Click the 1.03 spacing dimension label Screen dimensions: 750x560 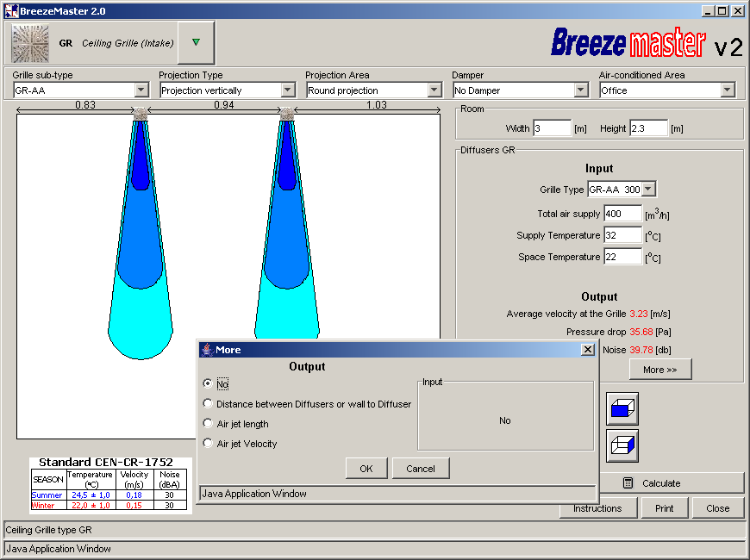point(377,105)
